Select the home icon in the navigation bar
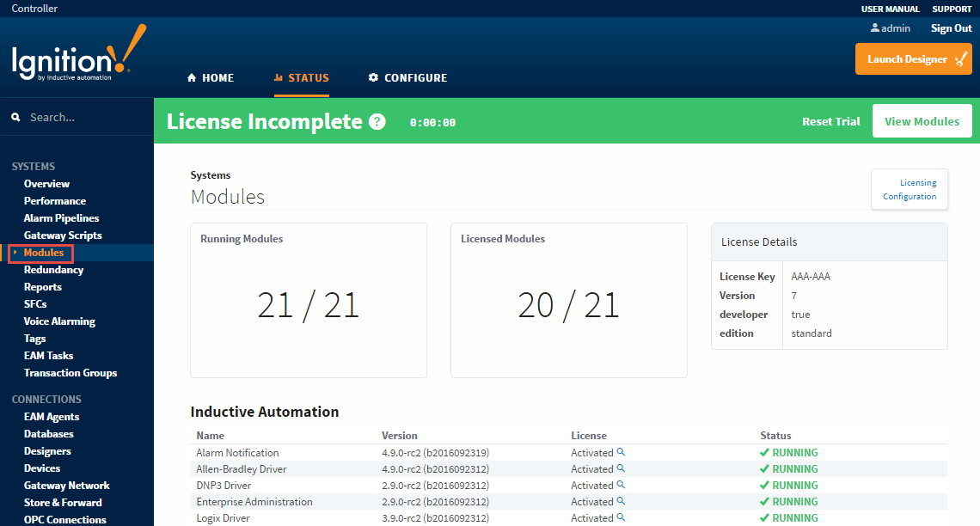980x526 pixels. (x=190, y=77)
